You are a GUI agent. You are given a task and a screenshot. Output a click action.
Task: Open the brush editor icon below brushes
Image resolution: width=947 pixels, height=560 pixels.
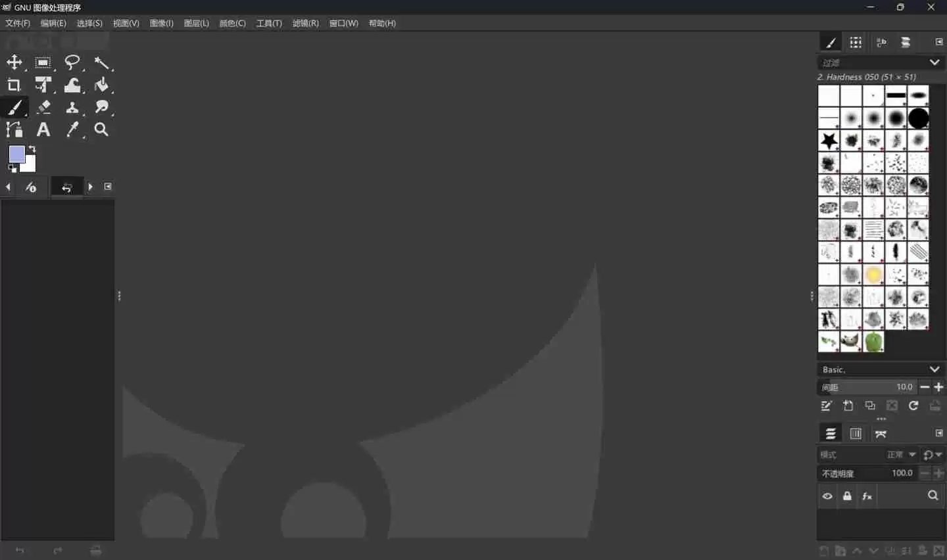(827, 406)
